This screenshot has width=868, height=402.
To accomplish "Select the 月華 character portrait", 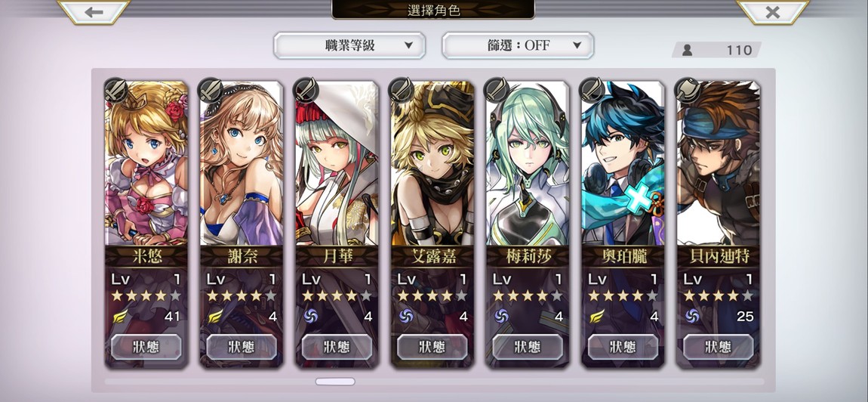I will 337,163.
